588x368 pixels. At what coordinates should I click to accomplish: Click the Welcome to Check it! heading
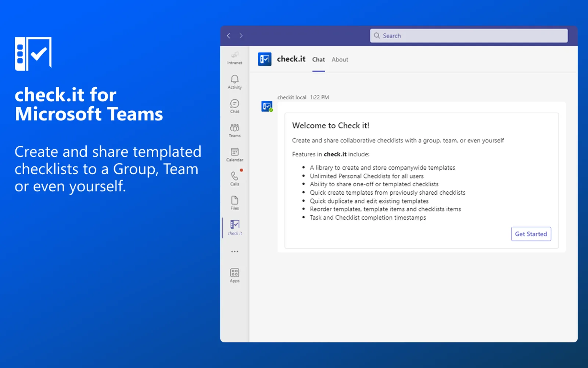(x=331, y=125)
